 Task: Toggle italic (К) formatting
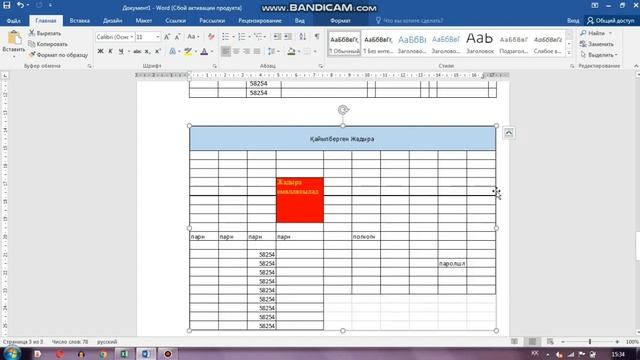[x=110, y=51]
